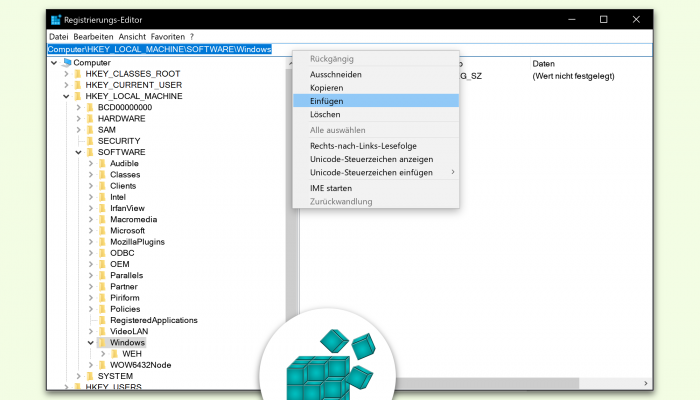700x400 pixels.
Task: Click folder icon beside Microsoft key
Action: point(103,230)
